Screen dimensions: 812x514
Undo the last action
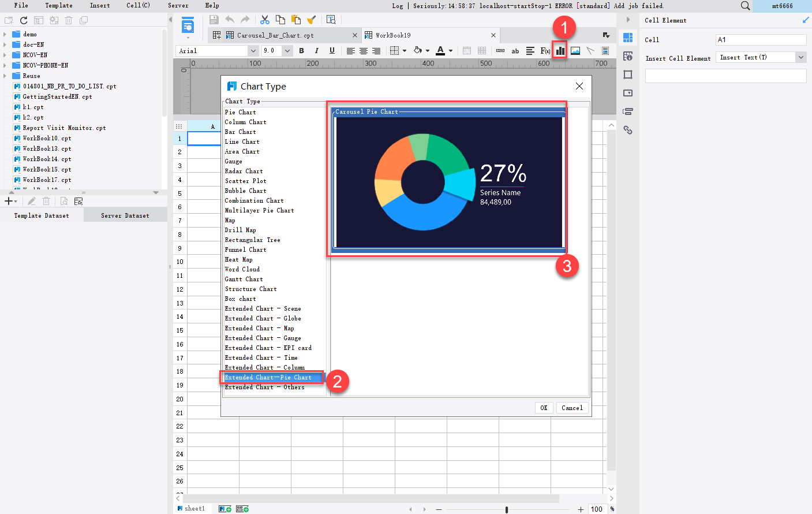click(229, 19)
